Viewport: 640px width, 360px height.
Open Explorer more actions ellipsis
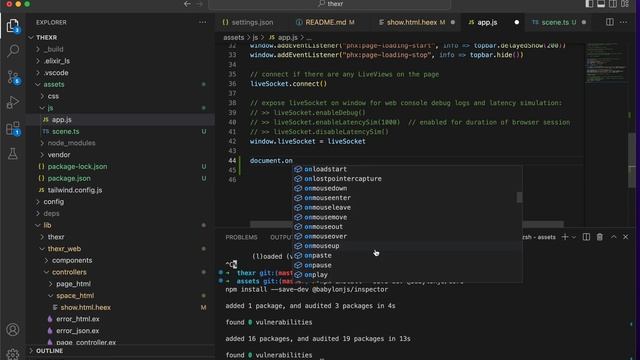point(202,22)
